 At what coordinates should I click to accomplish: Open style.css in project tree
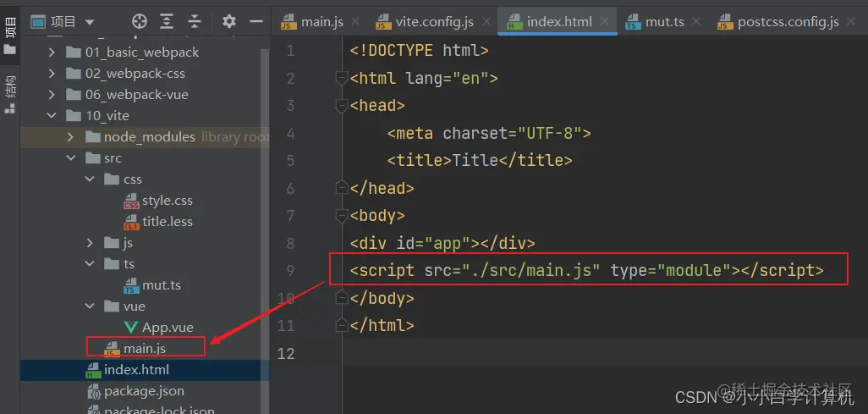[x=168, y=201]
